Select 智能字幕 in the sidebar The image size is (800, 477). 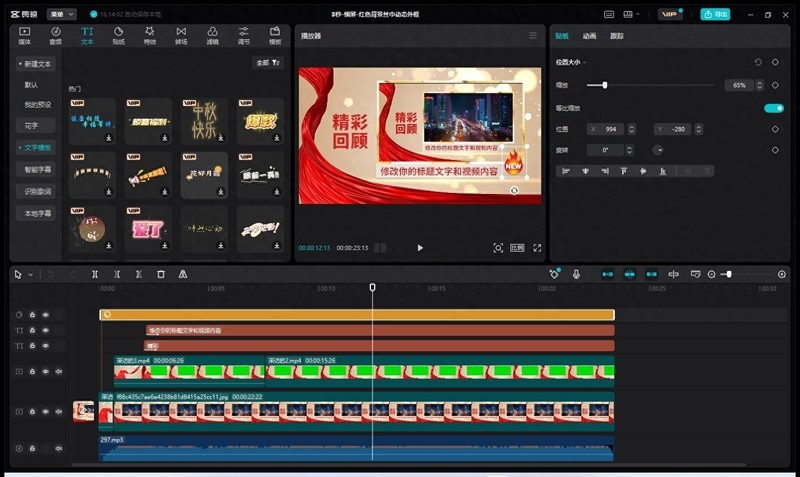tap(37, 169)
